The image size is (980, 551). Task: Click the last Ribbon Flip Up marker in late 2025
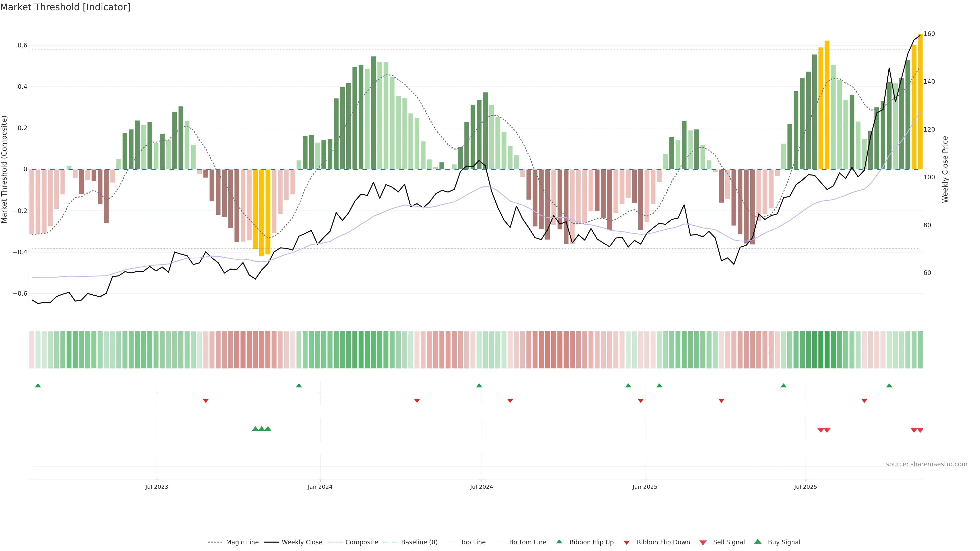[889, 386]
